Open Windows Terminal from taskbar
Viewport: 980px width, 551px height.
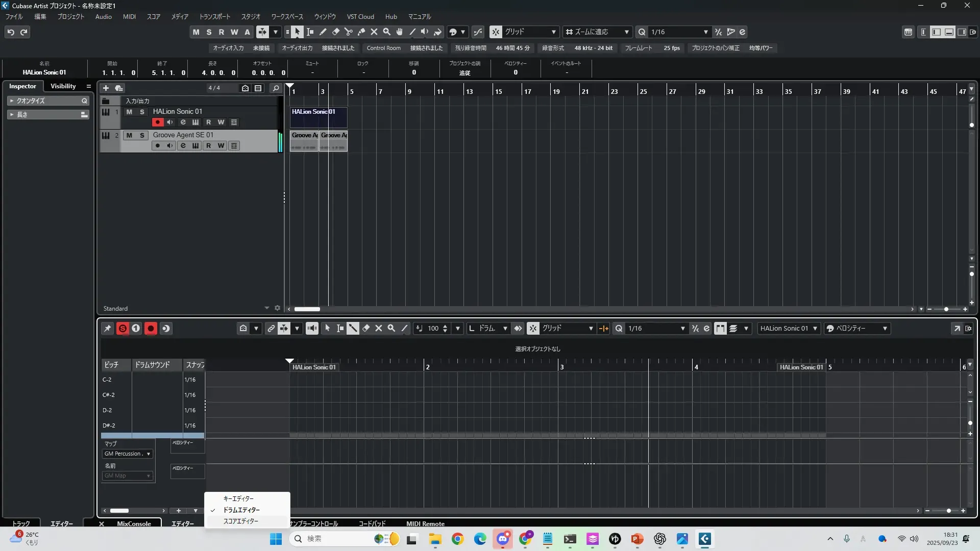(x=570, y=539)
